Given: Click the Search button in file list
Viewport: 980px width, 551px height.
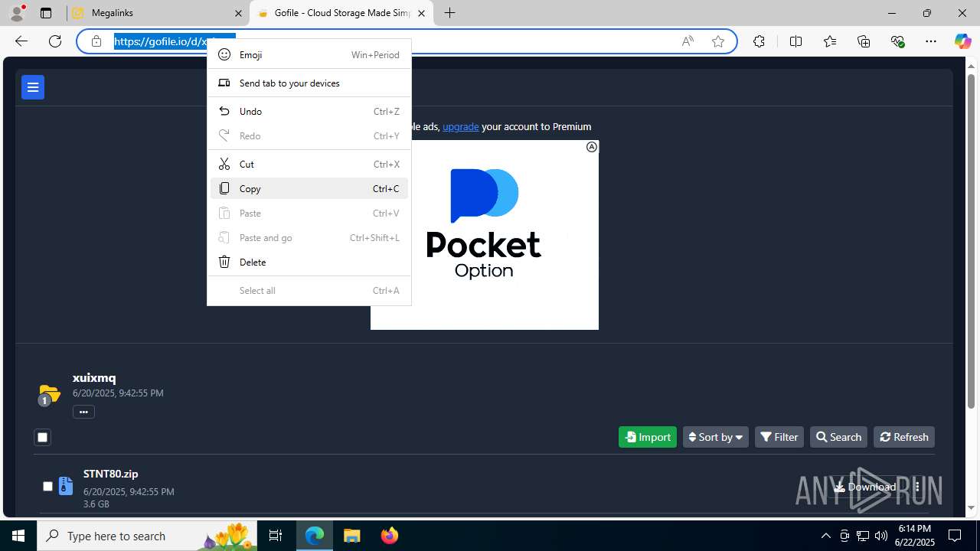Looking at the screenshot, I should point(838,437).
